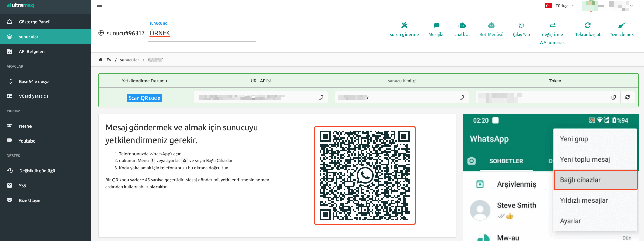Follow the sunucular breadcrumb link
The width and height of the screenshot is (644, 241).
tap(129, 60)
